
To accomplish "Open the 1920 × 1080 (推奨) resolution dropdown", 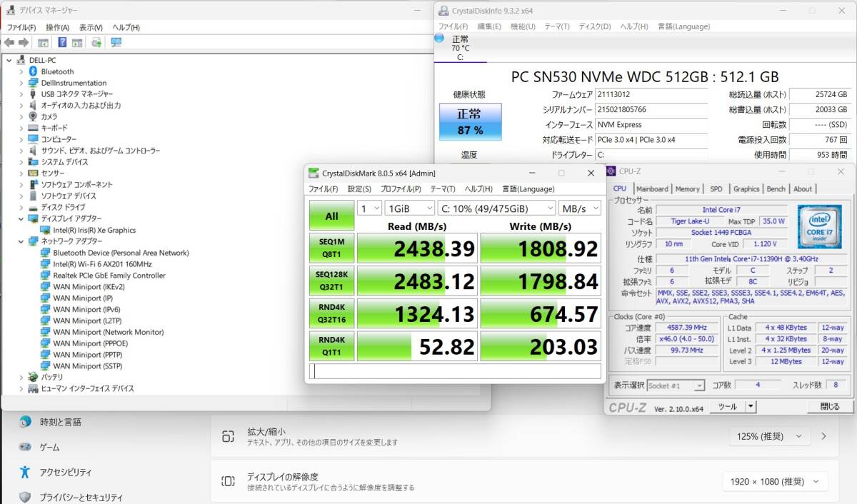I will (x=776, y=482).
